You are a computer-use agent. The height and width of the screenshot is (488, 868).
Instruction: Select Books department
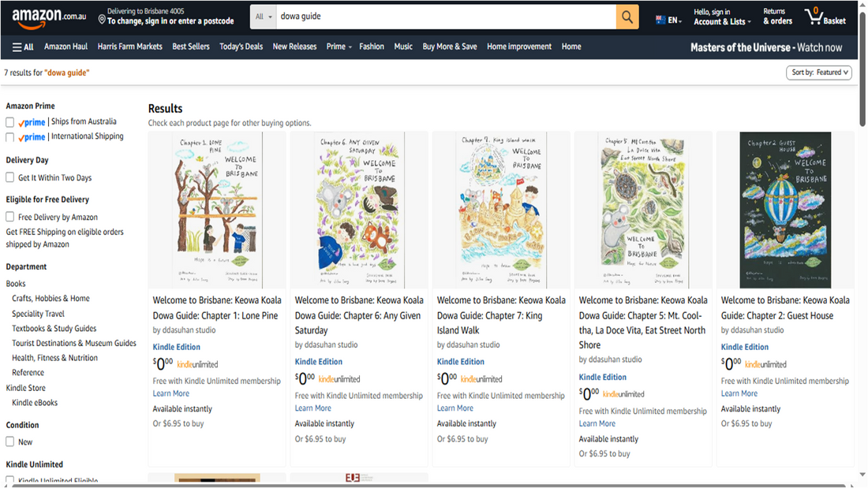click(16, 283)
